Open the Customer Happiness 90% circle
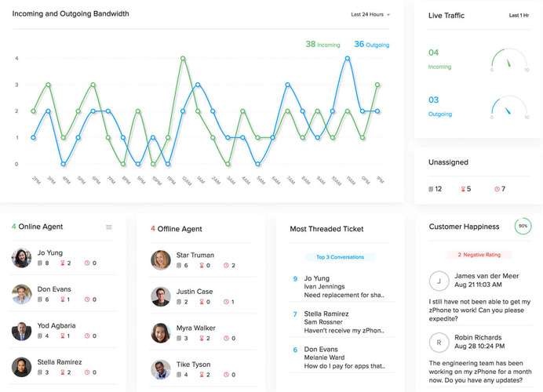 (523, 227)
